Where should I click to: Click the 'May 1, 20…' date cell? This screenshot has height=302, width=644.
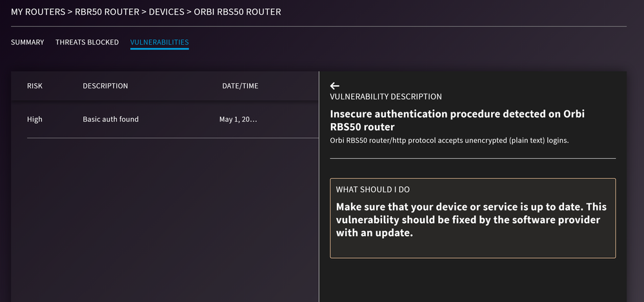pyautogui.click(x=238, y=119)
